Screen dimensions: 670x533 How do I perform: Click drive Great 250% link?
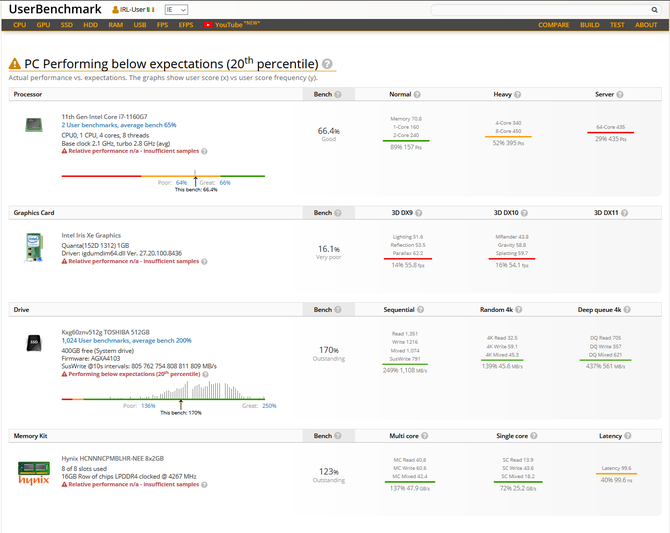(269, 406)
